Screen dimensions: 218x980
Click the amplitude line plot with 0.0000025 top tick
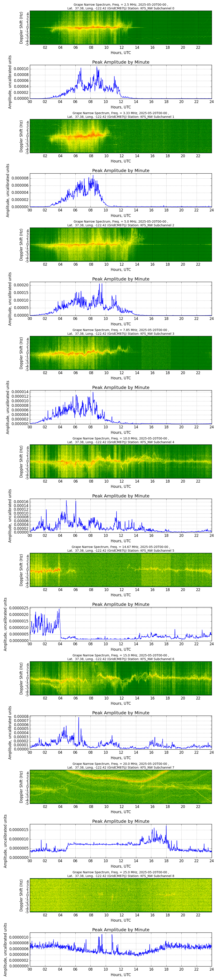coord(120,624)
